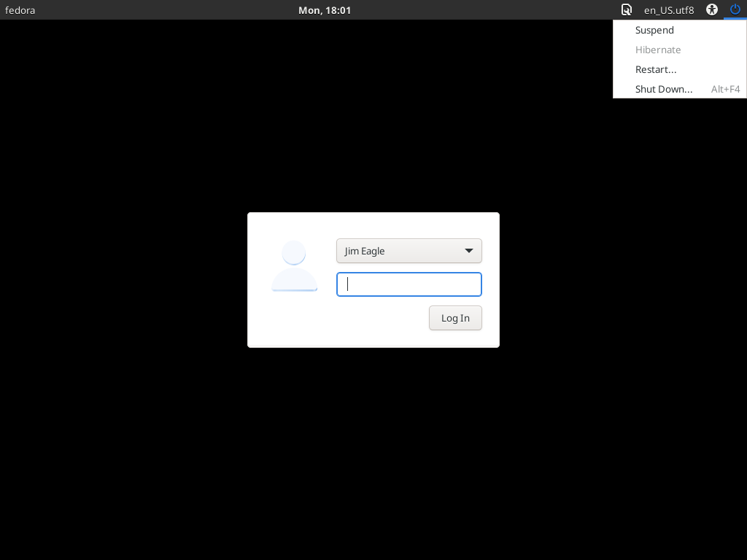Expand the Jim Eagle user dropdown

click(x=409, y=251)
